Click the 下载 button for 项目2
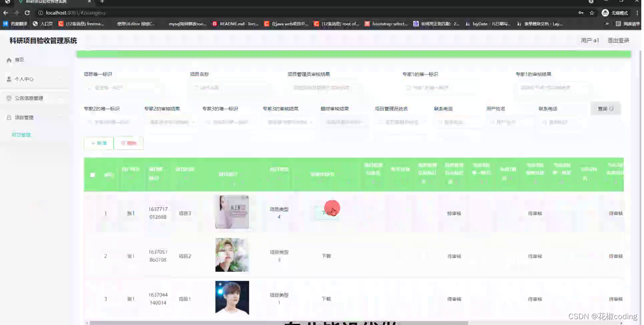The height and width of the screenshot is (325, 644). click(326, 255)
